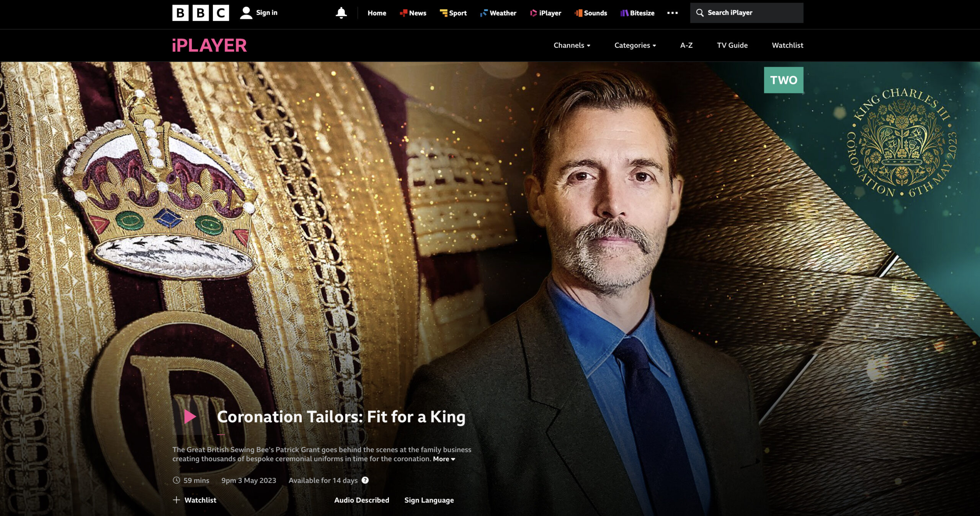Expand the Channels dropdown
Viewport: 980px width, 516px height.
(x=572, y=45)
